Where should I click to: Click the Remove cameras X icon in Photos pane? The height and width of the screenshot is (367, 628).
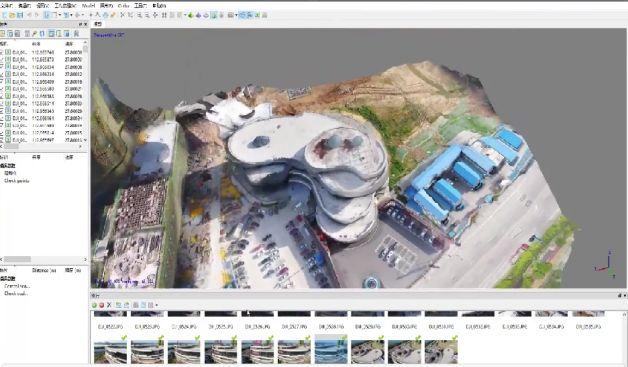[x=109, y=305]
